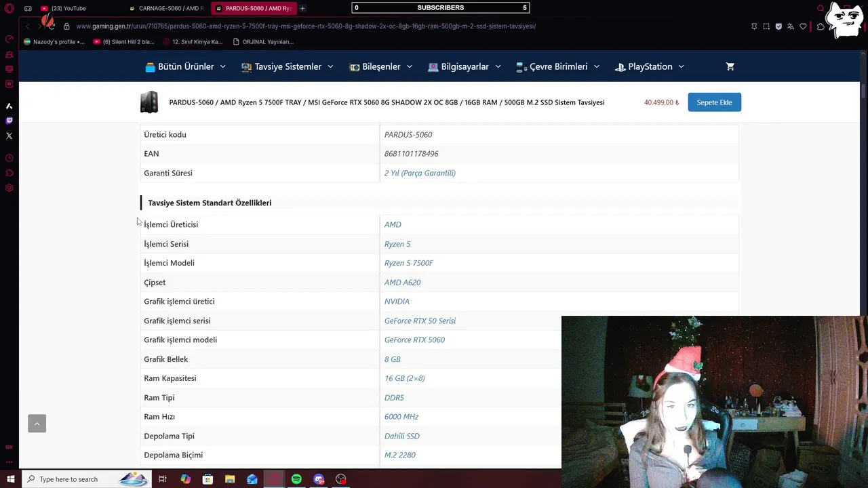Click the AMD A620 chipset link
The width and height of the screenshot is (868, 488).
point(402,282)
